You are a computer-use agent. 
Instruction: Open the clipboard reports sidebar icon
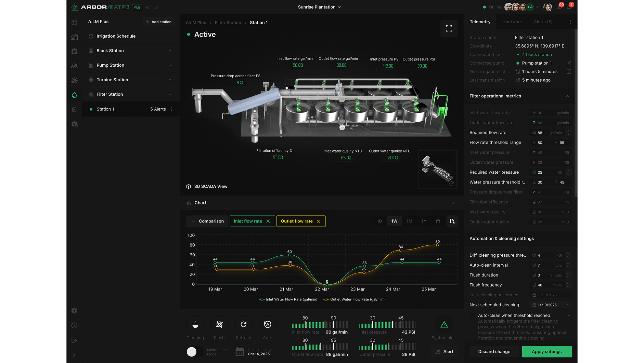coord(74,51)
